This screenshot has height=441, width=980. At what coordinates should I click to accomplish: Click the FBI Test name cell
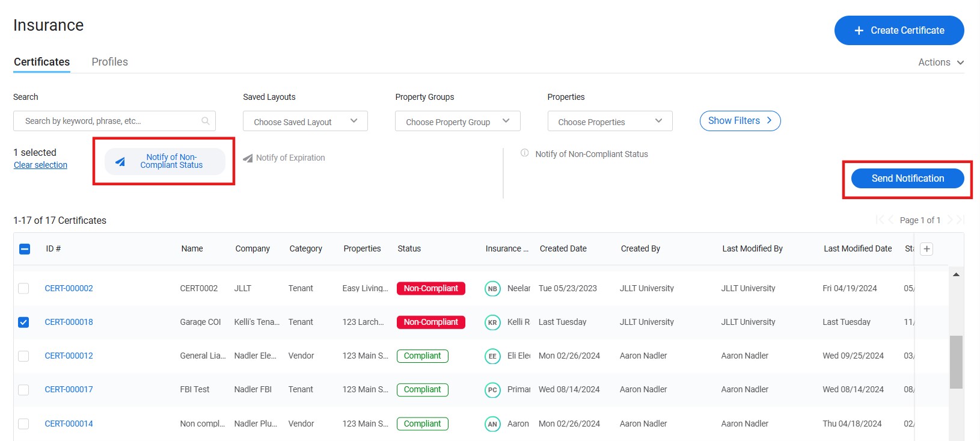coord(194,390)
